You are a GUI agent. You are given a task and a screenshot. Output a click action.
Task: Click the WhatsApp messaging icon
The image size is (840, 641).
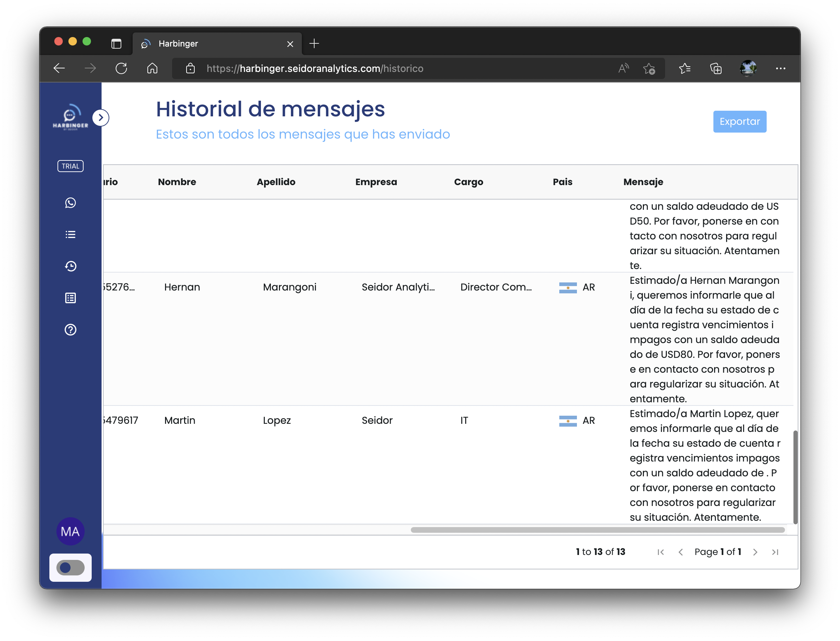(70, 203)
